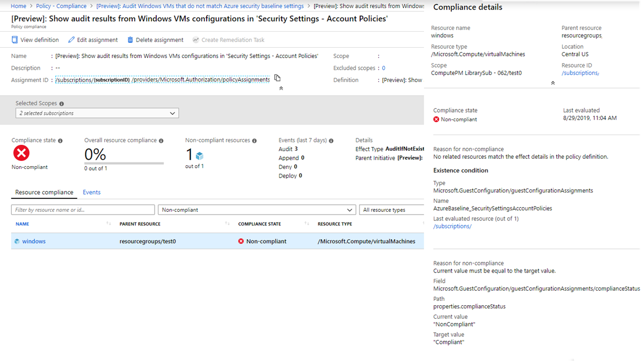This screenshot has height=361, width=644.
Task: Open the Non-compliant compliance filter dropdown
Action: (x=257, y=210)
